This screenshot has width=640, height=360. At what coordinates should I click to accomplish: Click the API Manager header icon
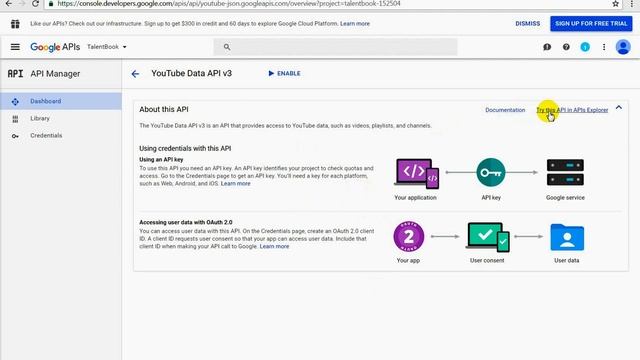15,73
